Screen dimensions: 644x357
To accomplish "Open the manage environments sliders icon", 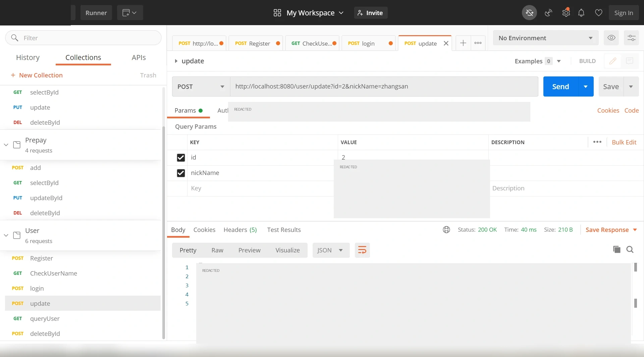I will pyautogui.click(x=631, y=38).
